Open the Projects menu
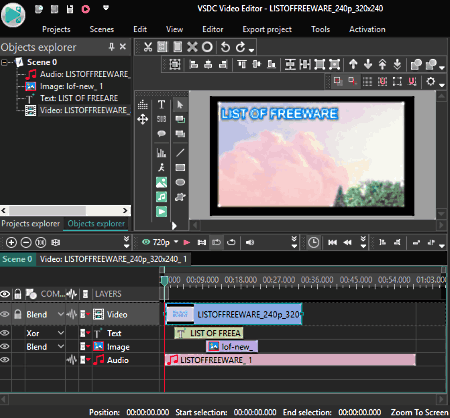 tap(56, 29)
